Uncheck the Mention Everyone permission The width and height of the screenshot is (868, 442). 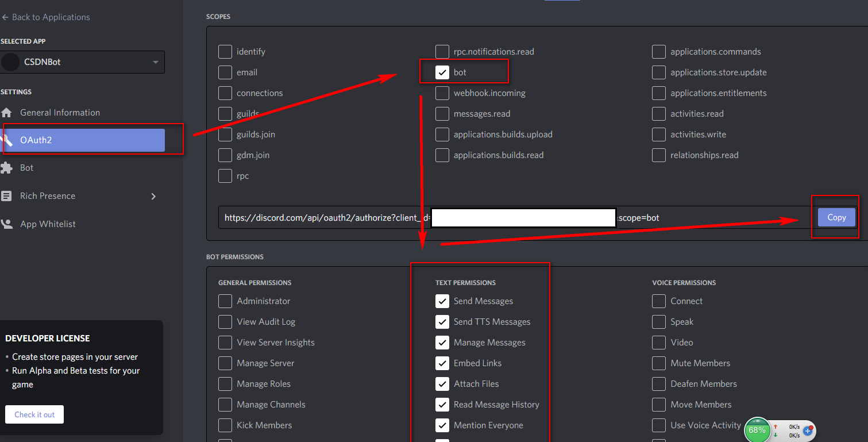coord(442,425)
